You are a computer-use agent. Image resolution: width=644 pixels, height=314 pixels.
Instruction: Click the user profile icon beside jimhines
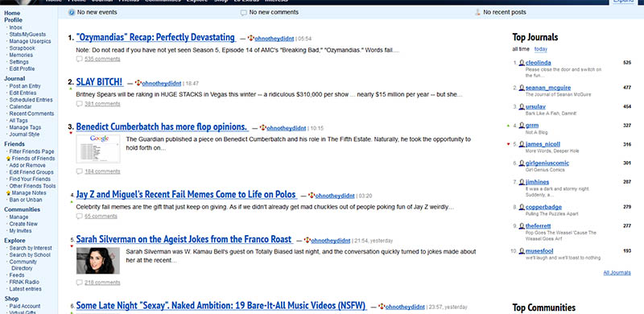[522, 182]
